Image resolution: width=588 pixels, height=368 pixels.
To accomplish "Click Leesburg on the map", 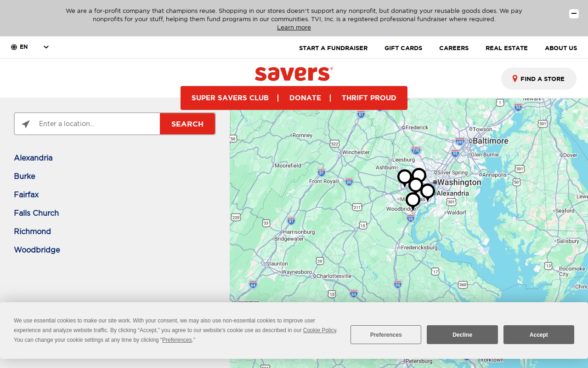I will tap(404, 160).
